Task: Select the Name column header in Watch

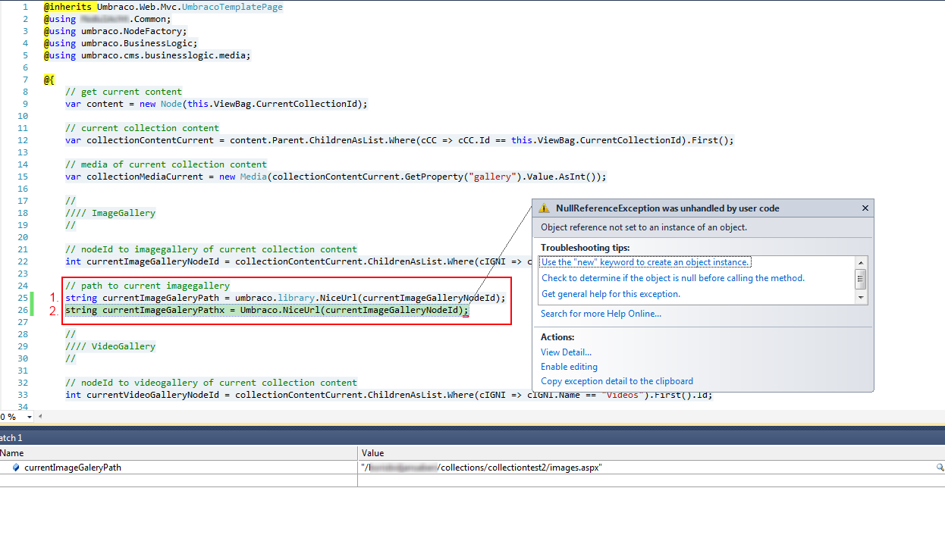Action: pyautogui.click(x=178, y=453)
